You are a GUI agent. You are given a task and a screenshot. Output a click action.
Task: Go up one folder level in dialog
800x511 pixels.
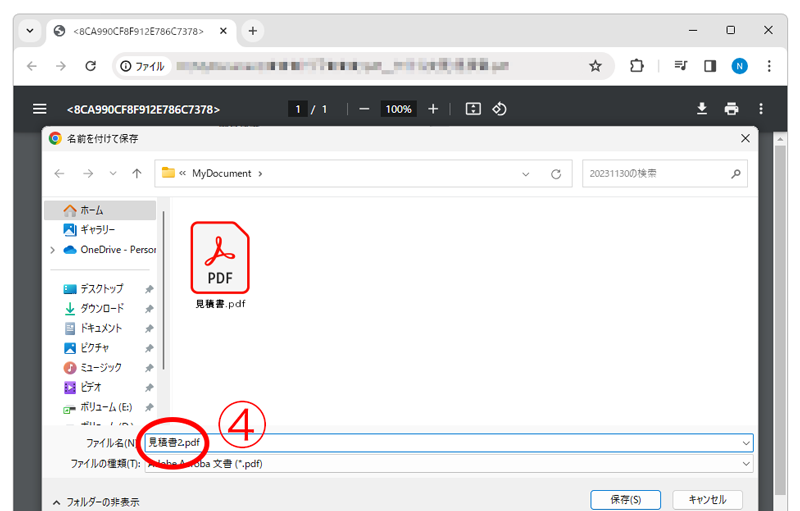[x=136, y=173]
